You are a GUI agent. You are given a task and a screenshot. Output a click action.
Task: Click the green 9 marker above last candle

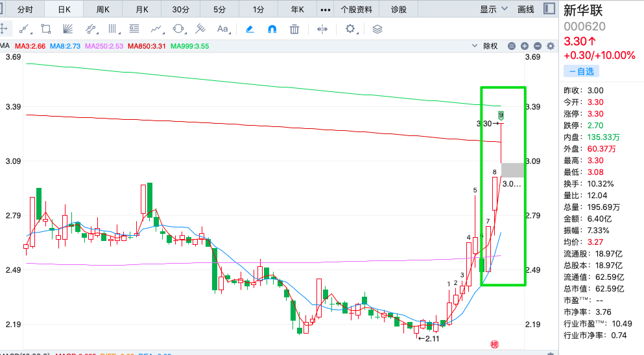pos(501,115)
